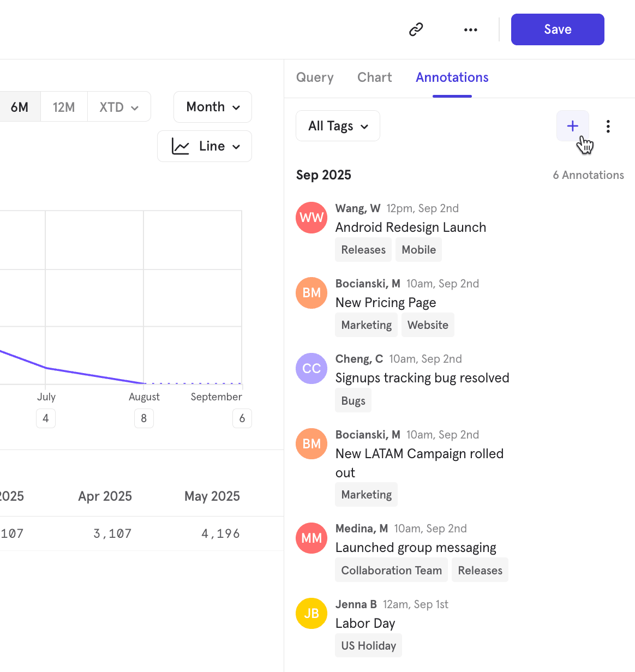The height and width of the screenshot is (672, 635).
Task: Click the JB avatar for Jenna B
Action: tap(311, 613)
